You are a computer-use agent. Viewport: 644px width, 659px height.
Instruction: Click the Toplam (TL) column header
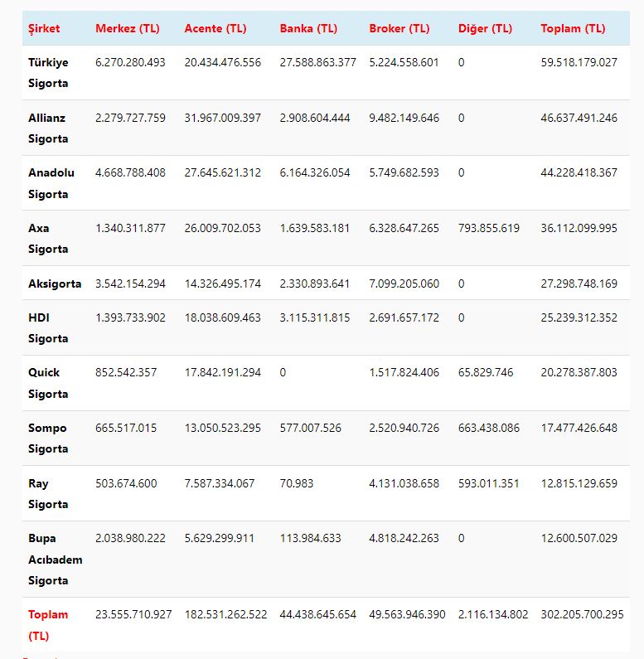tap(573, 28)
